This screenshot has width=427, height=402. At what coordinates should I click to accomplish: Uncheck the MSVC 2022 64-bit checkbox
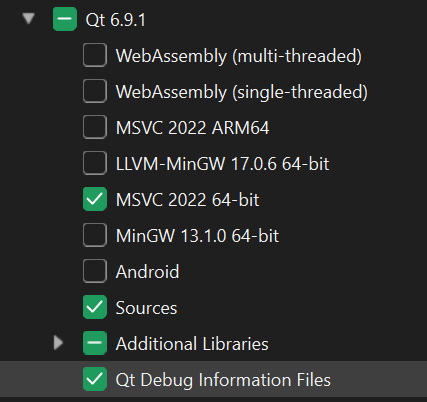click(x=95, y=199)
